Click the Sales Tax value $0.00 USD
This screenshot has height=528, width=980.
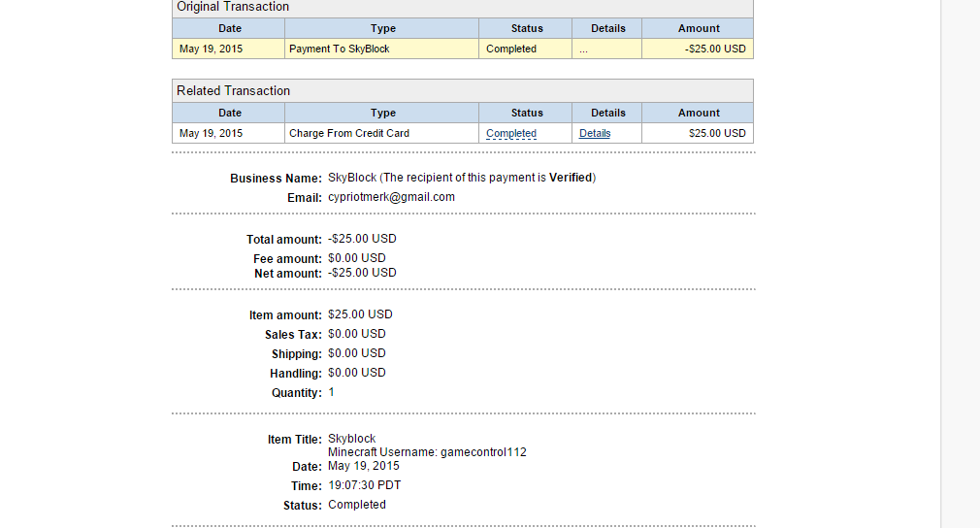(356, 334)
